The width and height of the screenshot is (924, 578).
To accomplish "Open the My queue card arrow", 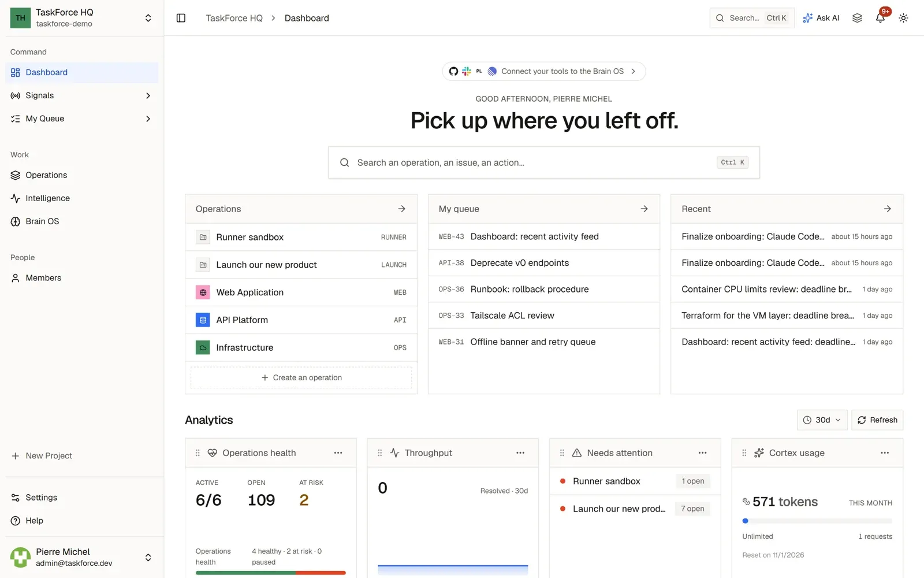I will [644, 209].
